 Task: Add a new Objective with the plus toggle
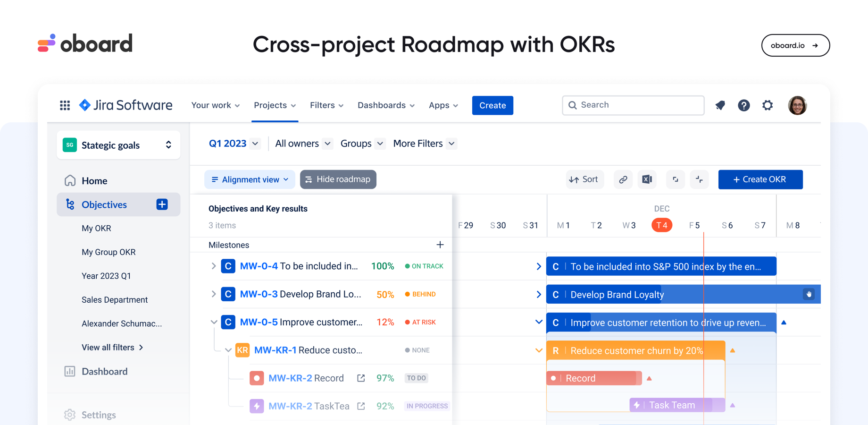click(x=162, y=204)
